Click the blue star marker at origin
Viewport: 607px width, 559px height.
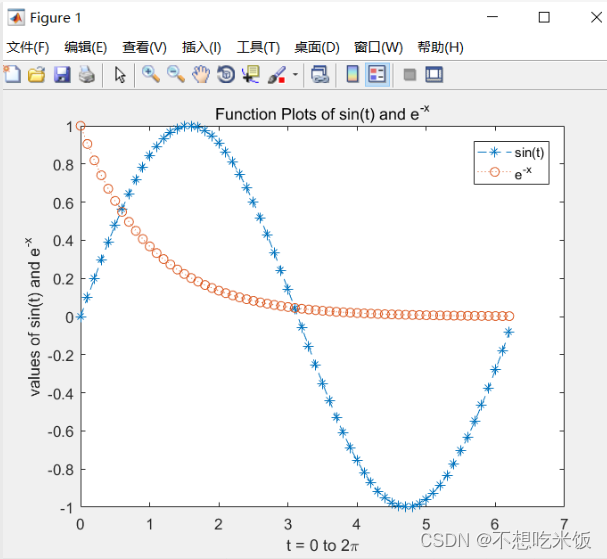click(81, 317)
